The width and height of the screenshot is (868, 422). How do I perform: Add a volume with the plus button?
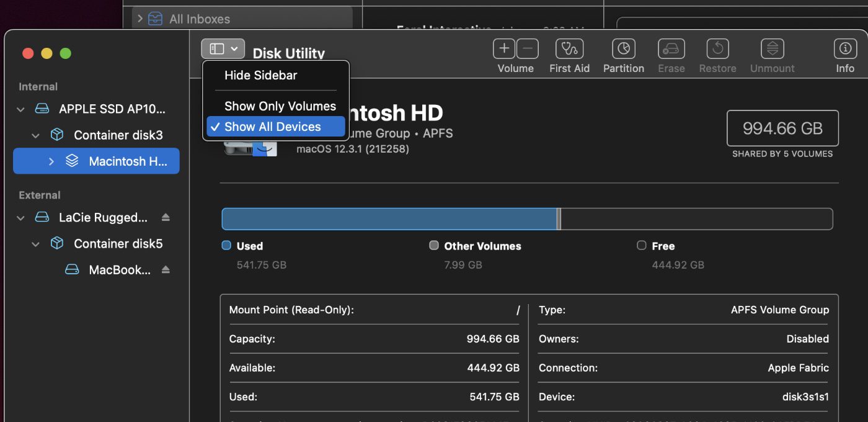505,49
